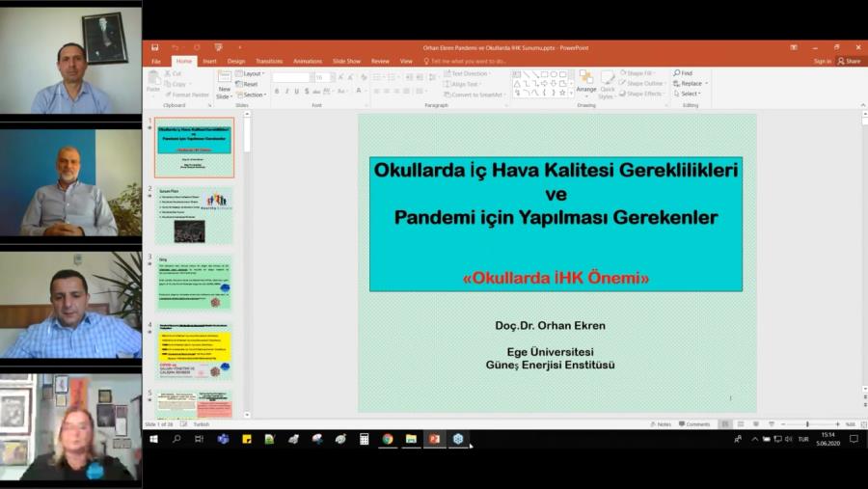Switch to Normal view in status bar

724,424
